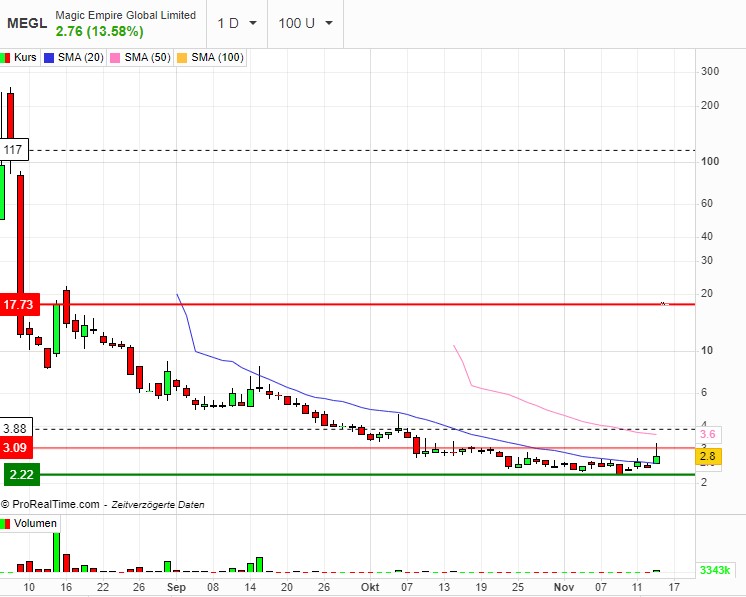The height and width of the screenshot is (597, 746).
Task: Click the Magic Empire Global Limited name
Action: tap(125, 15)
